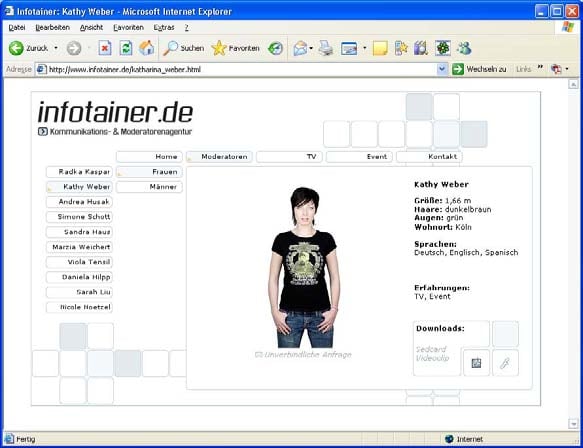Viewport: 583px width, 448px height.
Task: Open the Datei menu
Action: pyautogui.click(x=17, y=28)
